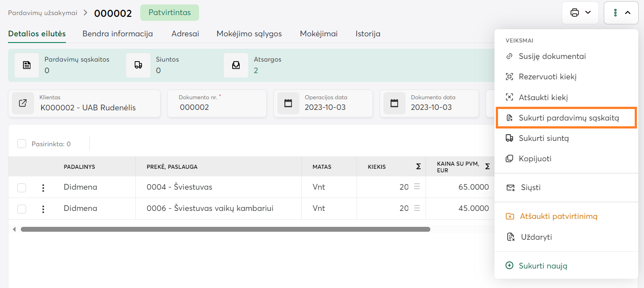Open row menu for Šviestuvas vaikų kambariui

43,209
